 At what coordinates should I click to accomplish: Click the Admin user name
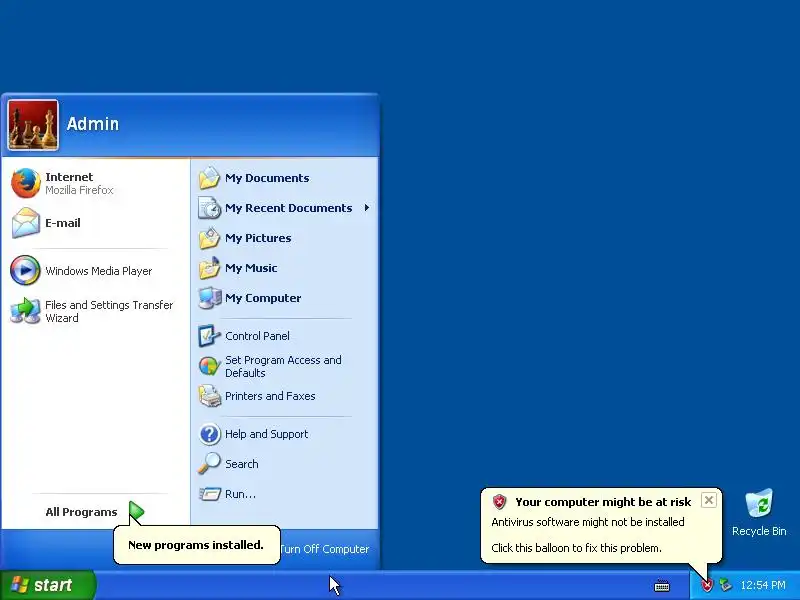(93, 123)
